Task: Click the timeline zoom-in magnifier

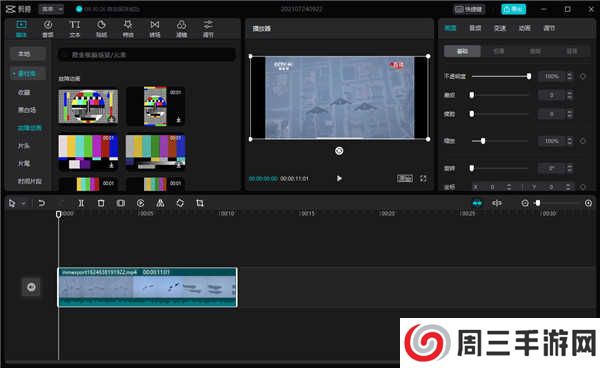Action: tap(589, 203)
